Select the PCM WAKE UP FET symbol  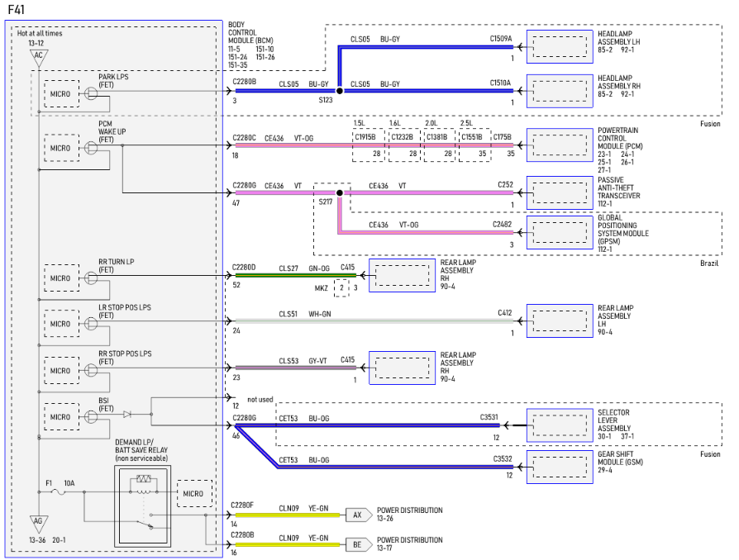click(91, 148)
